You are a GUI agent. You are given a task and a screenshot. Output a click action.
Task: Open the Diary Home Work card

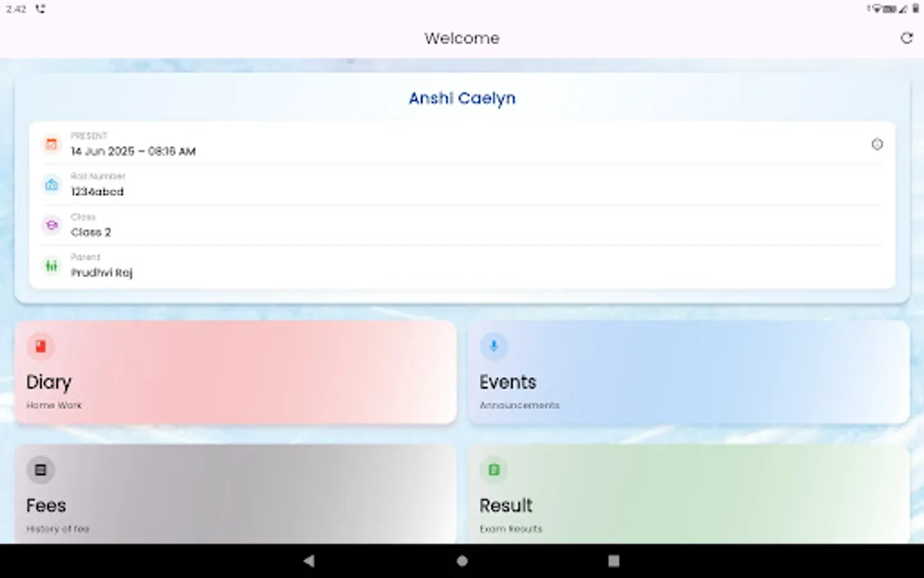coord(235,372)
